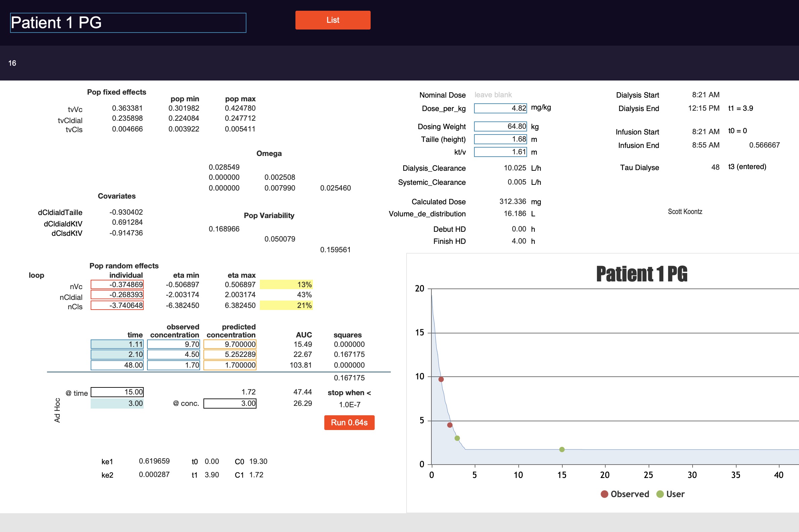Select the nCldial individual value cell

click(x=117, y=295)
